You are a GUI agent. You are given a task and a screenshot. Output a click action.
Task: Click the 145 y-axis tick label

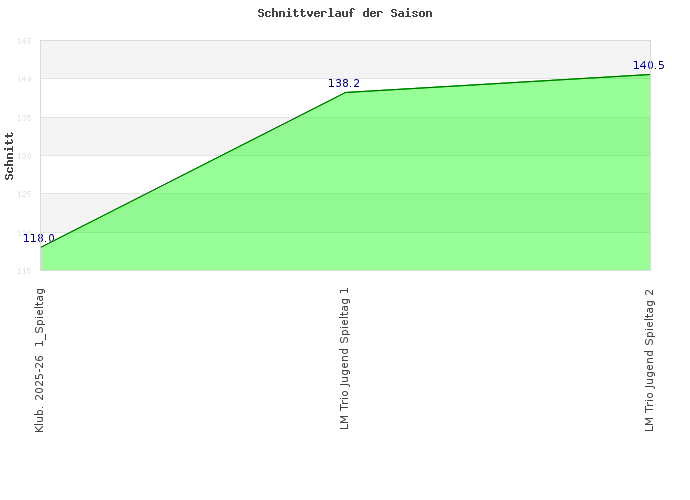pyautogui.click(x=23, y=41)
